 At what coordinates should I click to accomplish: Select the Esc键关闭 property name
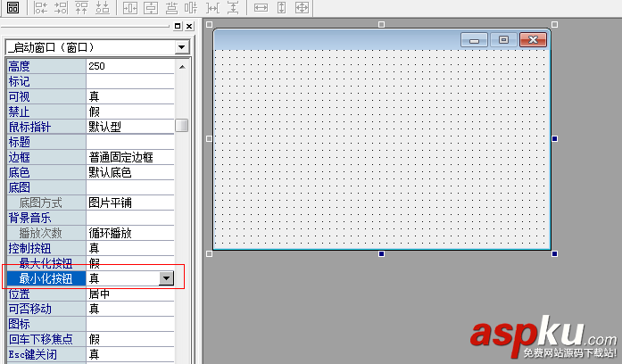coord(46,354)
